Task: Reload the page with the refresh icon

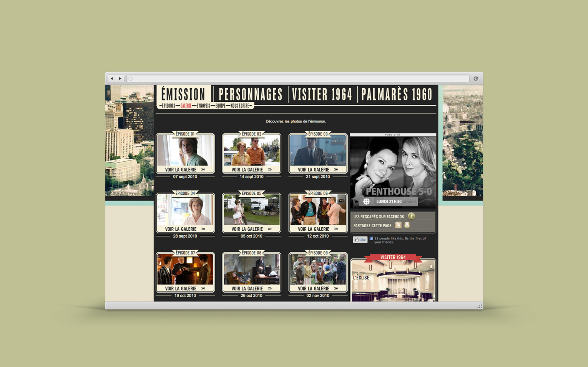Action: 476,79
